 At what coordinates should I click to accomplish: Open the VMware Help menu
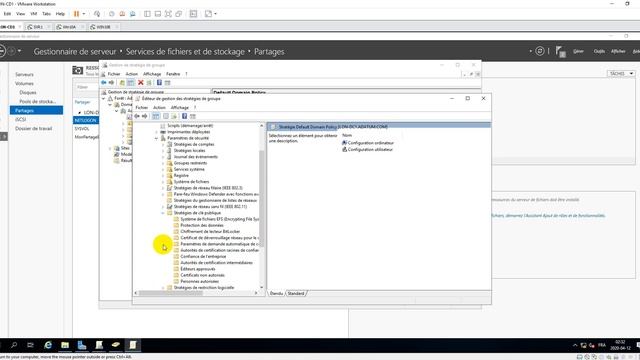(60, 14)
